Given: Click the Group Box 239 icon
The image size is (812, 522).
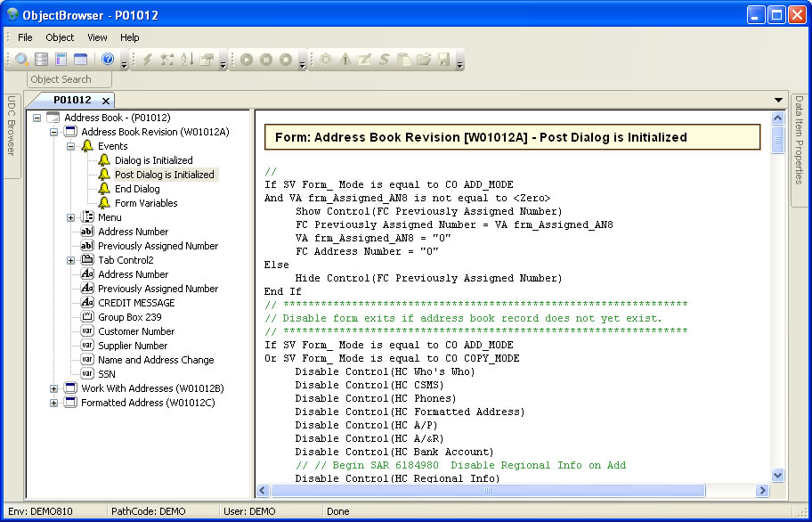Looking at the screenshot, I should pyautogui.click(x=87, y=317).
